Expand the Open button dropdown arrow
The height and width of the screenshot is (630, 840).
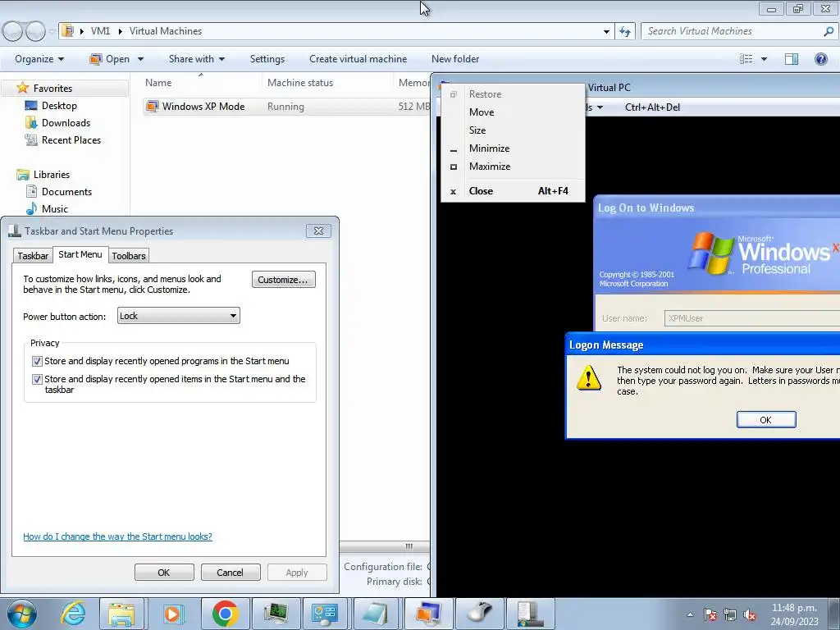pos(140,59)
